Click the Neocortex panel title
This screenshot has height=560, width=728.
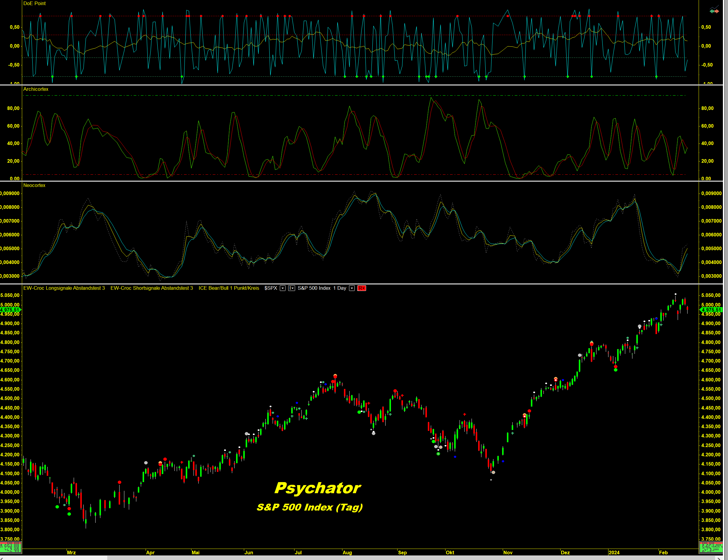point(34,185)
